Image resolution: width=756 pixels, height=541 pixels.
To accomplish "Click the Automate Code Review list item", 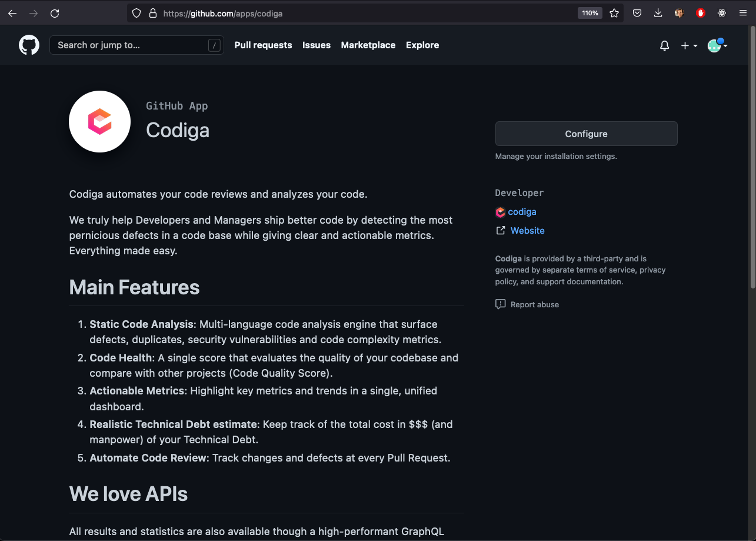I will point(270,458).
